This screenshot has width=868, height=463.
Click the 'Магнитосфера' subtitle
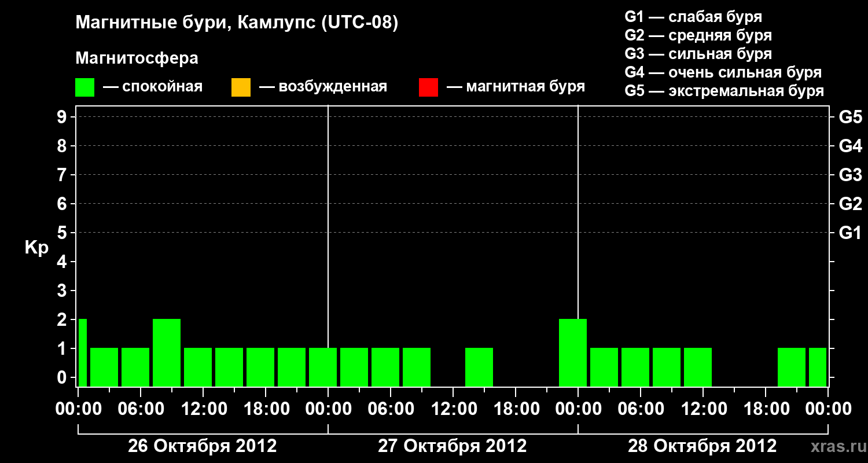(x=137, y=58)
